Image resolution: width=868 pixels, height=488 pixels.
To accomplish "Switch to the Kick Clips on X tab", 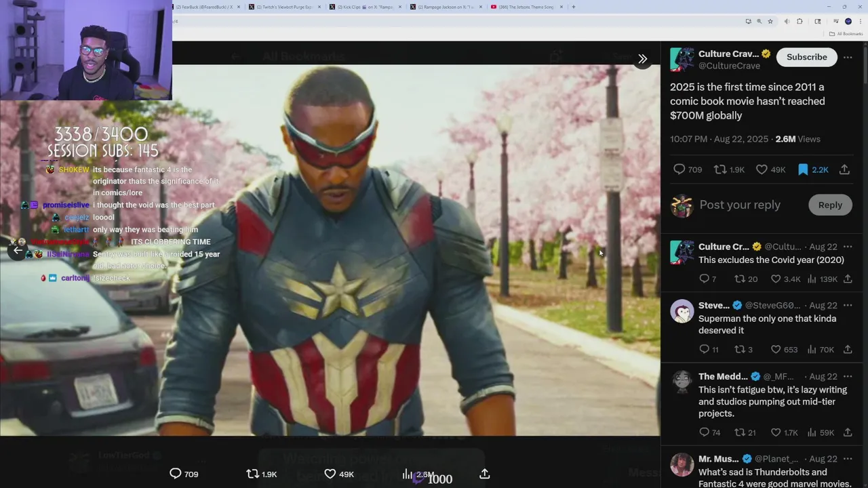I will click(366, 7).
